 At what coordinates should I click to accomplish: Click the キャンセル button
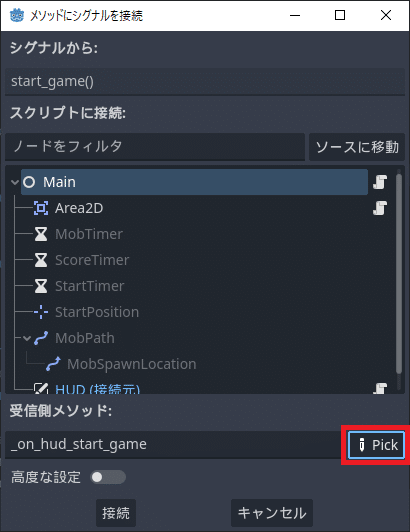(x=272, y=513)
